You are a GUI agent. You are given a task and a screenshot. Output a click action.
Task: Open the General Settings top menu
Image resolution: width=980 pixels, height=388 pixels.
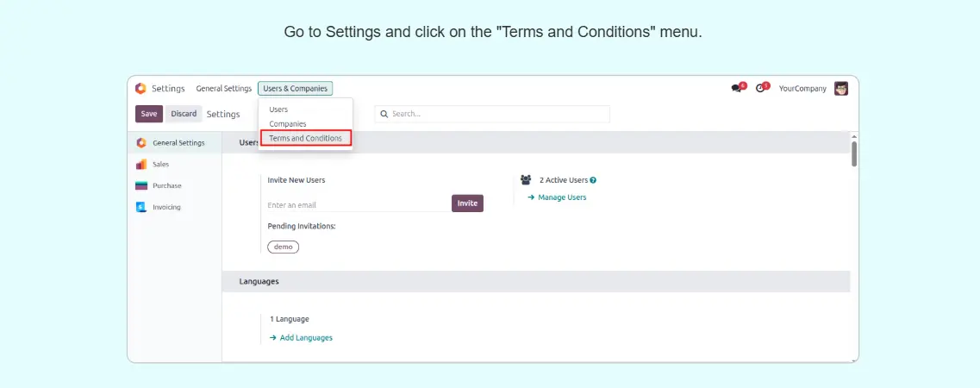point(223,88)
